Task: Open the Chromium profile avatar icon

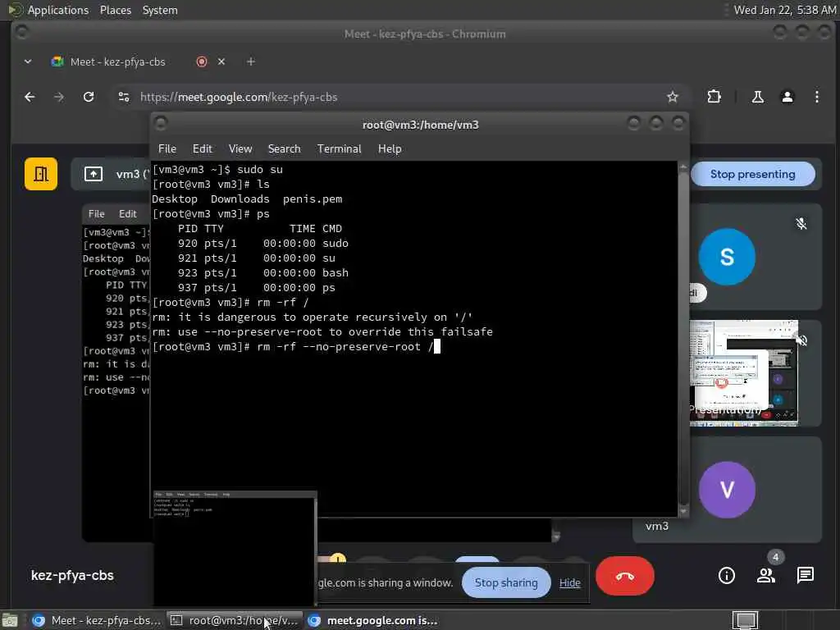Action: [x=787, y=97]
